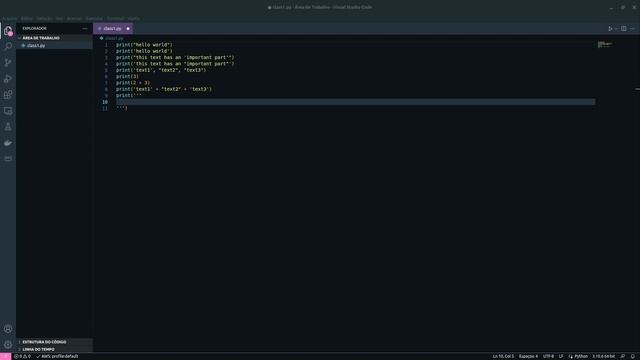Image resolution: width=640 pixels, height=360 pixels.
Task: Change line ending via LF
Action: click(561, 356)
